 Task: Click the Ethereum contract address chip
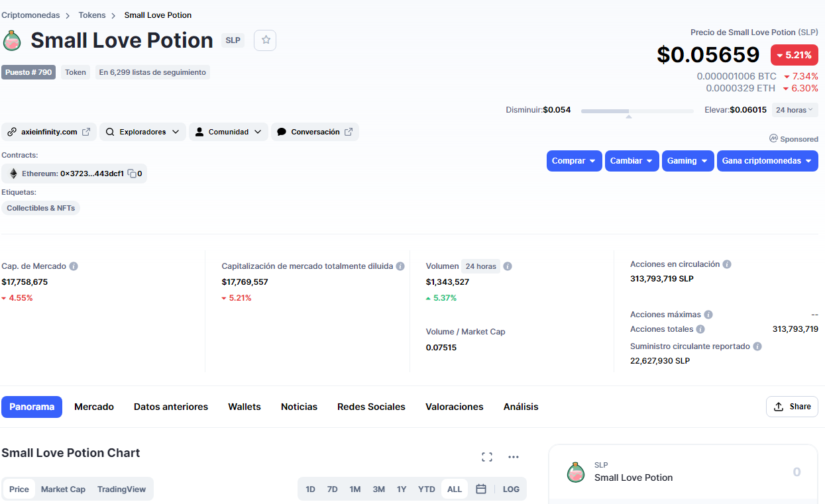click(74, 174)
